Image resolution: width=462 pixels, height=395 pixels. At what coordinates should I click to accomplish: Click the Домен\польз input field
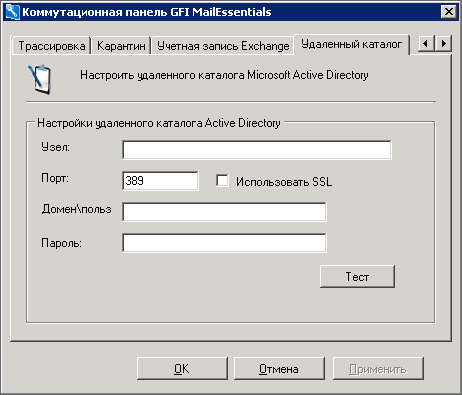pyautogui.click(x=224, y=212)
